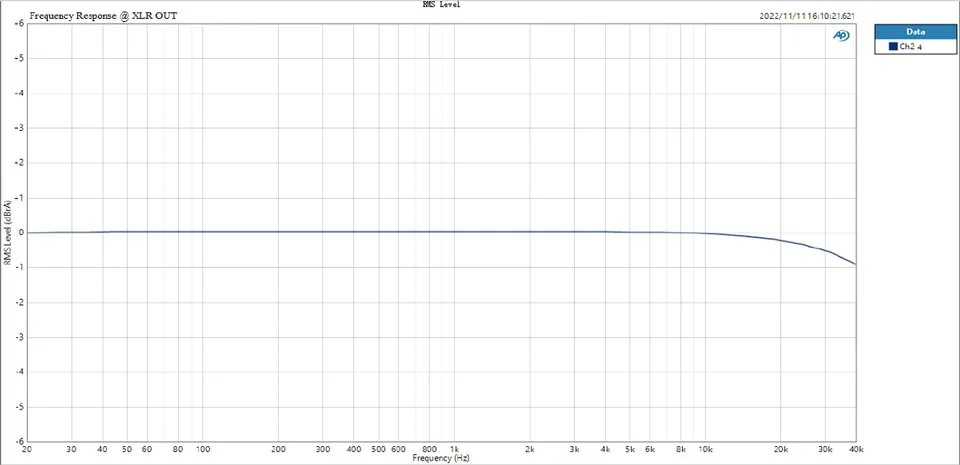Click the +6 value on the level axis

click(x=19, y=23)
